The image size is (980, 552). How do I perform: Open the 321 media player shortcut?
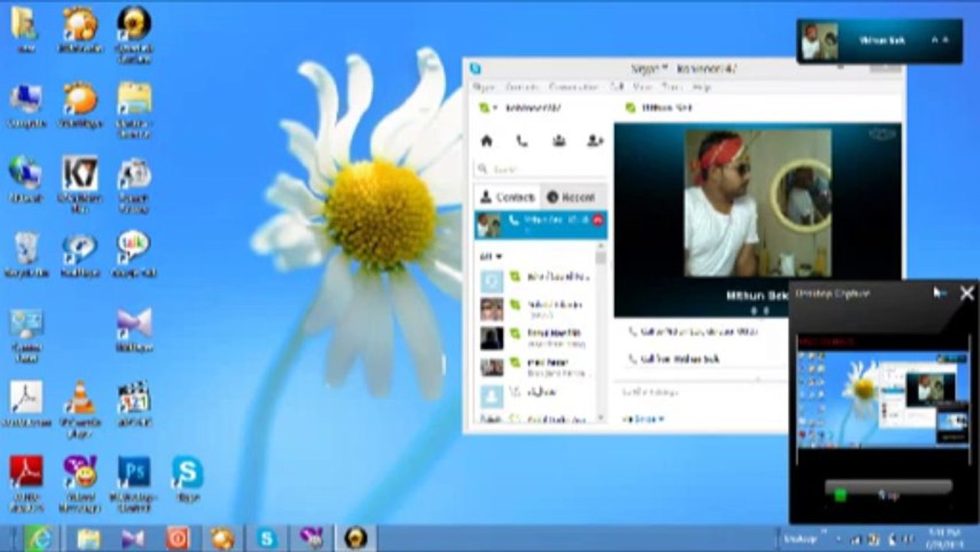click(133, 404)
